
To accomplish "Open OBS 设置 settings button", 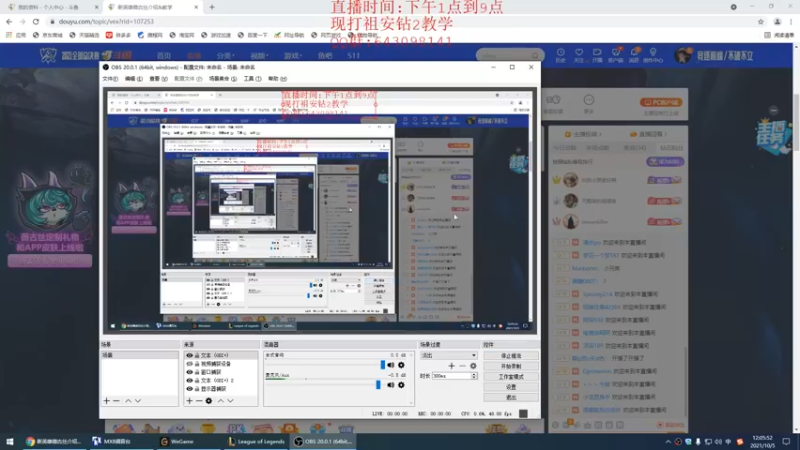I will (x=511, y=387).
